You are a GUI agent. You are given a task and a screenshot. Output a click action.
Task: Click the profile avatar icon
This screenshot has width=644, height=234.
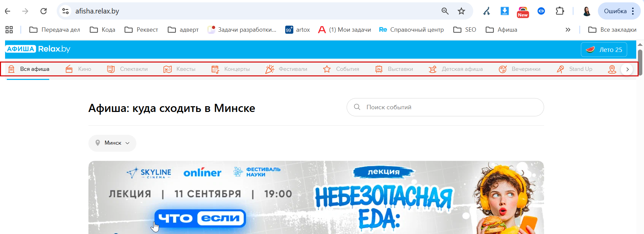[587, 11]
